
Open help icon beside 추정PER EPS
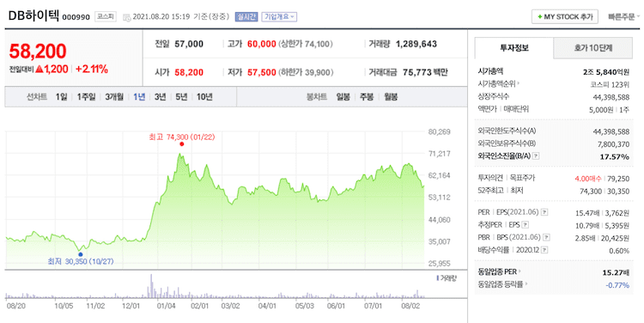pos(526,225)
